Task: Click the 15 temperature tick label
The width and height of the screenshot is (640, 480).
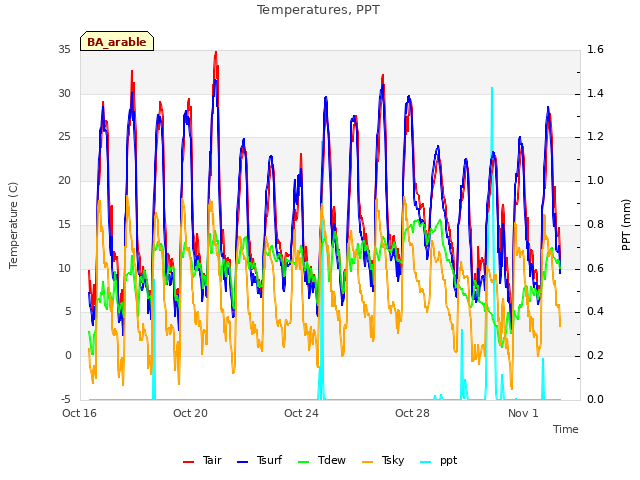Action: click(64, 224)
